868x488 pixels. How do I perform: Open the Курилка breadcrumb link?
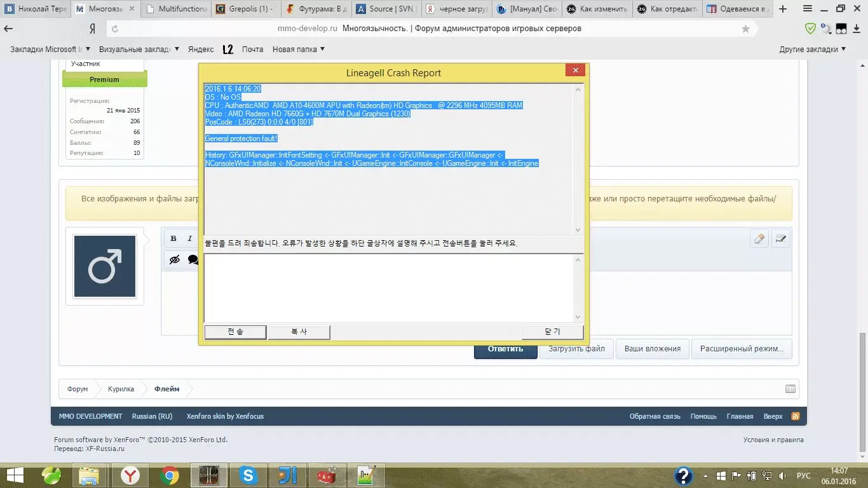click(121, 389)
